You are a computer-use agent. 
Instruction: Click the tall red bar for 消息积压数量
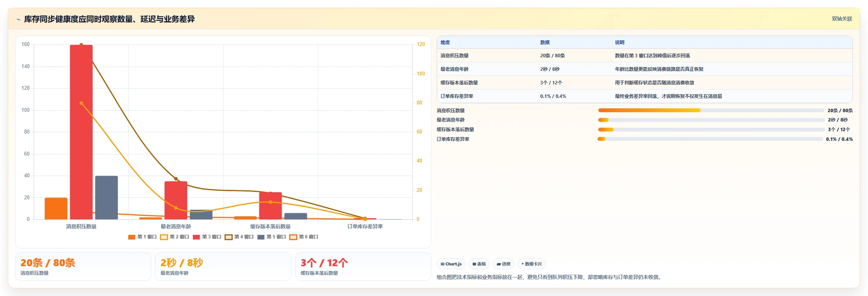coord(81,132)
